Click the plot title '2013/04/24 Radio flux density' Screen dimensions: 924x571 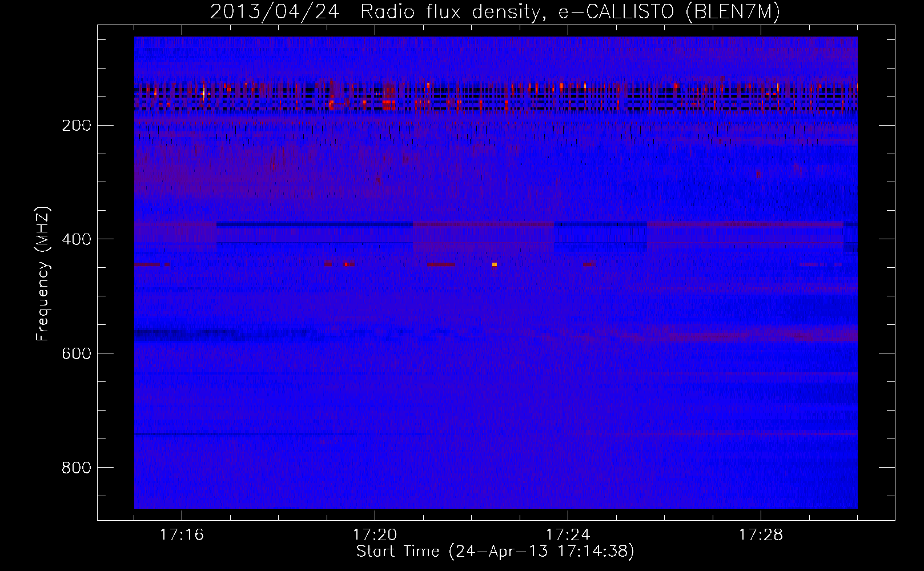coord(495,11)
